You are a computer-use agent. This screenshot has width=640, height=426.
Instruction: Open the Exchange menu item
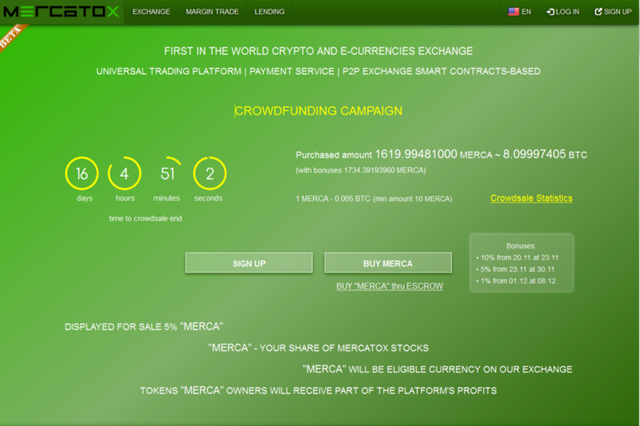coord(151,12)
